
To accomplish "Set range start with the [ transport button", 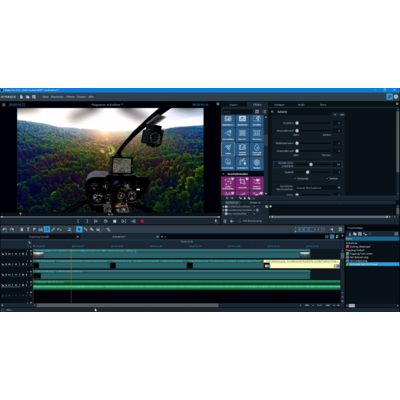I will point(78,221).
